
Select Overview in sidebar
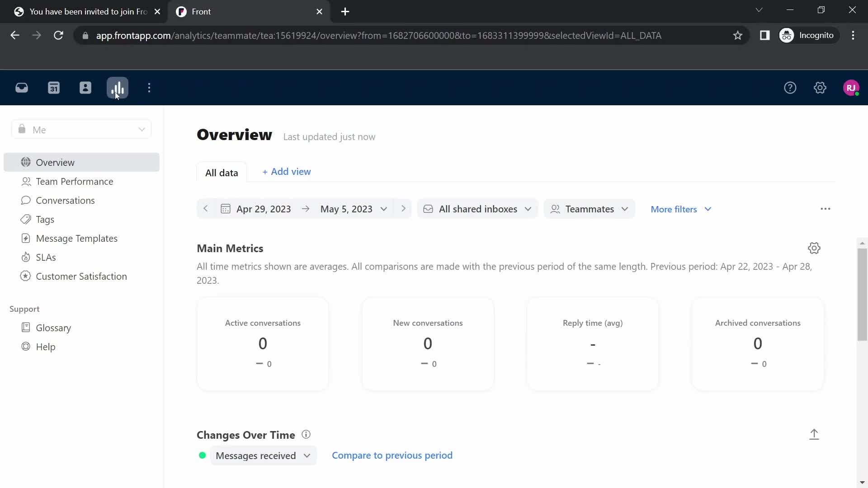pos(81,162)
